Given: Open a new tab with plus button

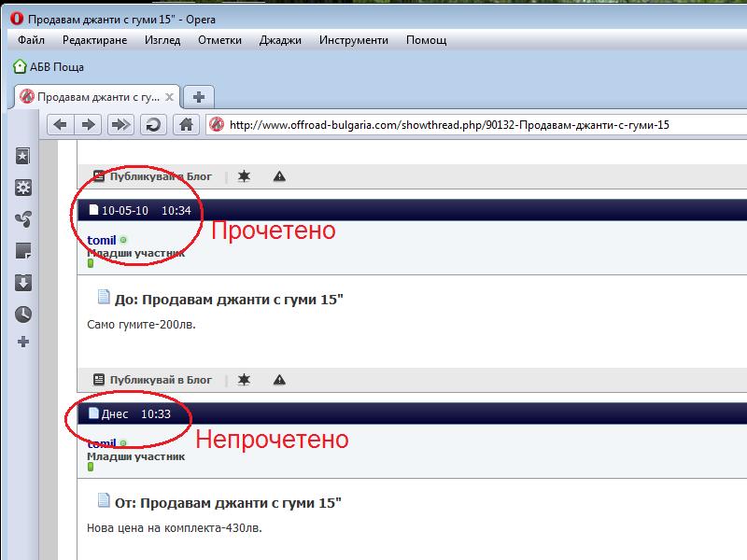Looking at the screenshot, I should click(199, 97).
